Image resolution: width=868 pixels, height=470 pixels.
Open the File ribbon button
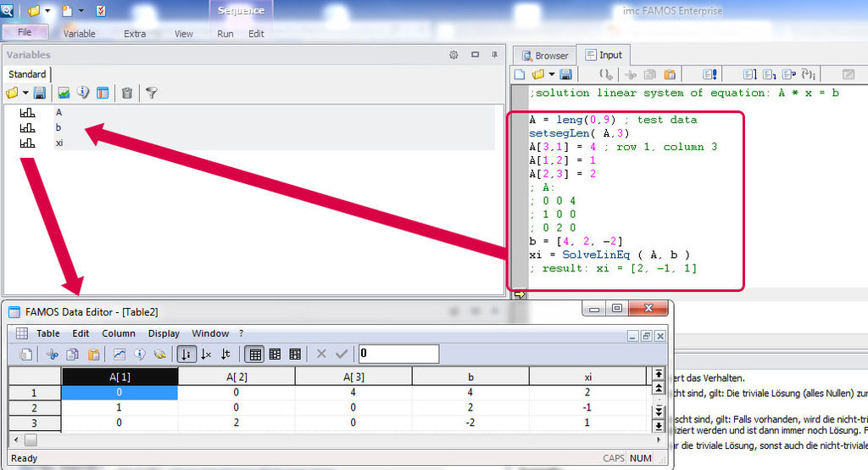25,33
